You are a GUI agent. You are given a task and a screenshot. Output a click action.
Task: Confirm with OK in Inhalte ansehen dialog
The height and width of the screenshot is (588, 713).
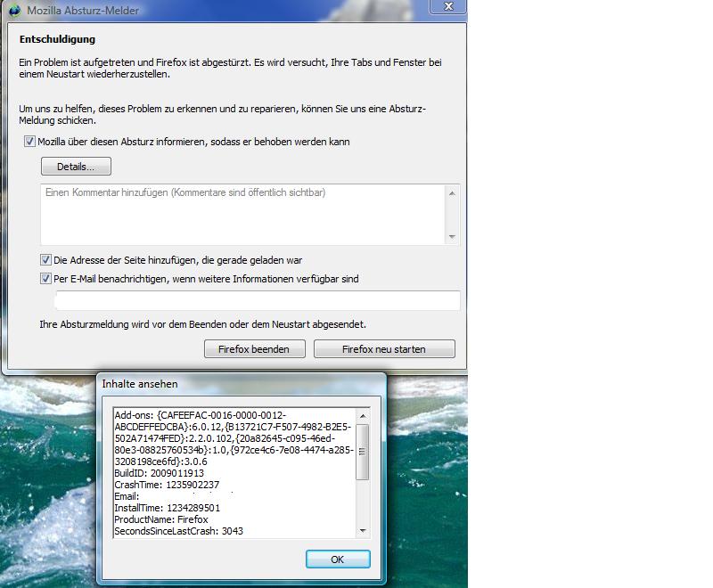point(338,559)
